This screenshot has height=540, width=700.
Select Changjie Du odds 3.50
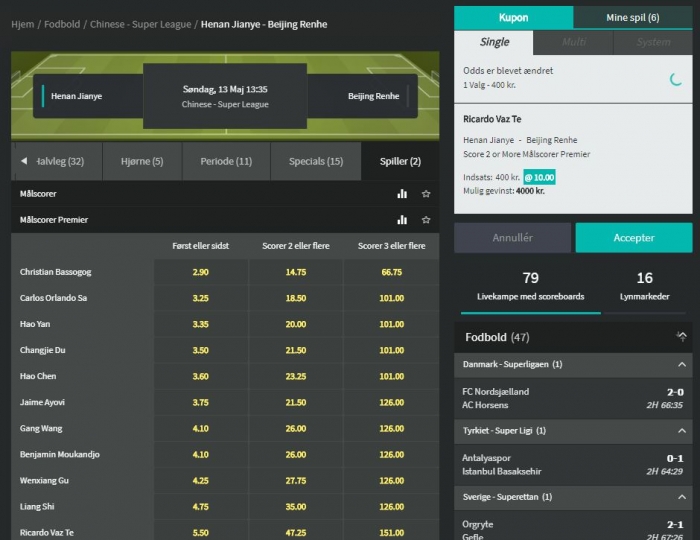pyautogui.click(x=200, y=350)
